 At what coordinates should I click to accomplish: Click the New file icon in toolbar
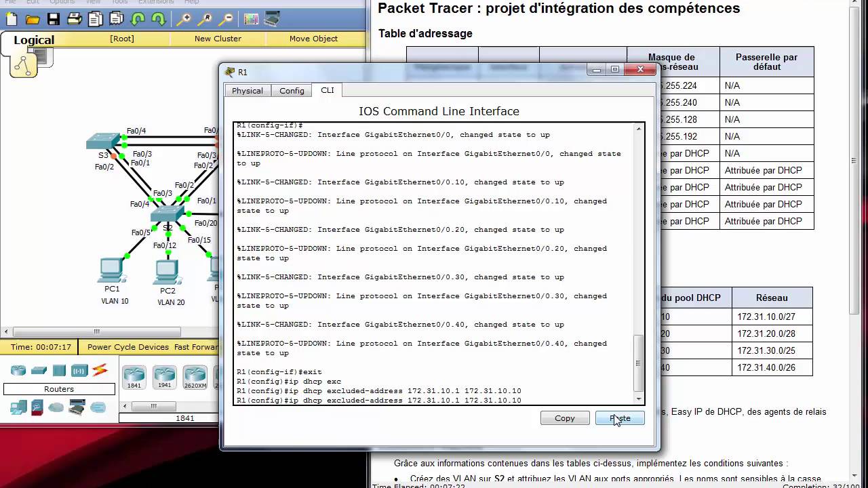tap(12, 19)
